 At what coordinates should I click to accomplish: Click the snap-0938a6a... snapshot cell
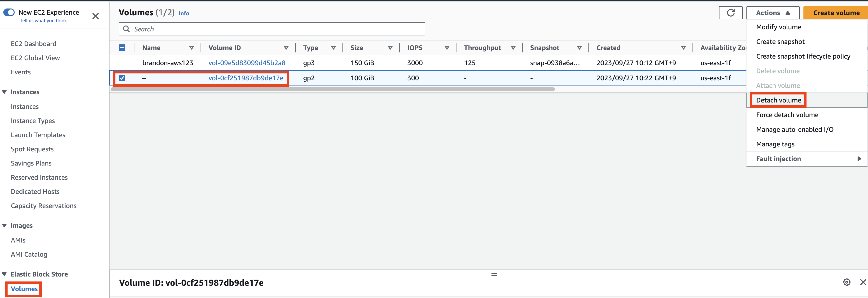click(x=555, y=63)
